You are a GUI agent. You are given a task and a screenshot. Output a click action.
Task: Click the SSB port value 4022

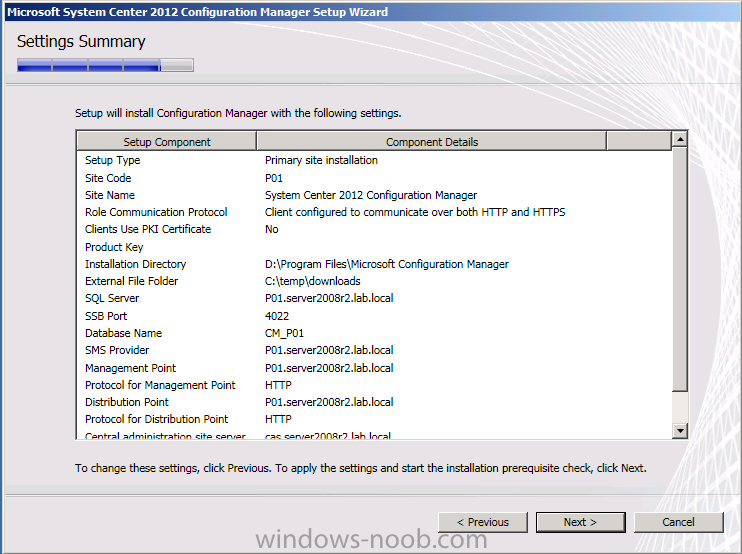[277, 317]
